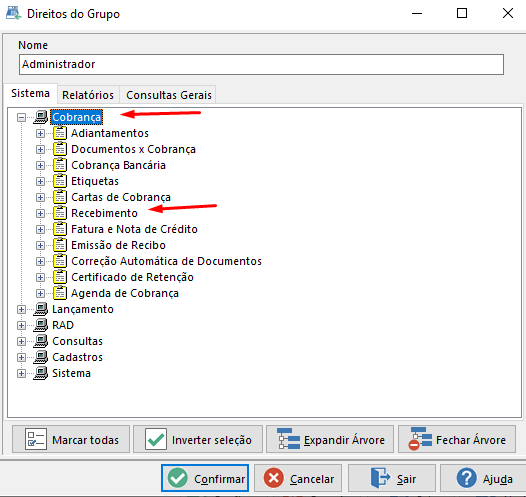Select the RAD tree label
The height and width of the screenshot is (497, 526).
pos(63,325)
